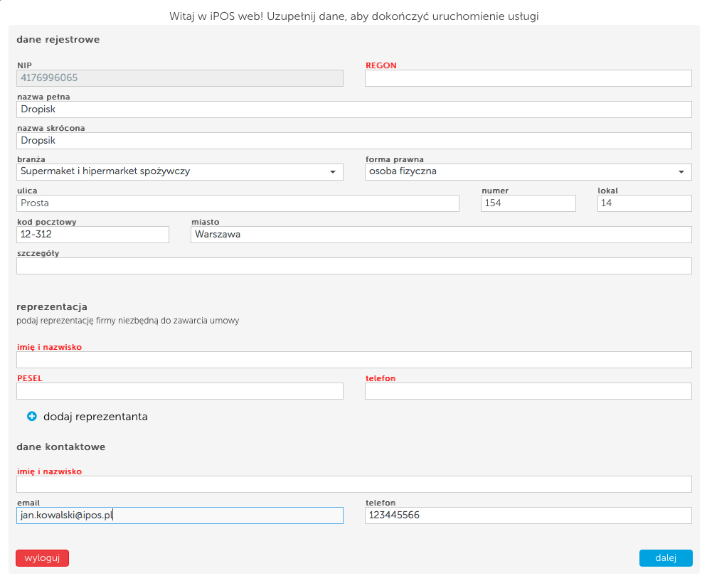Click the dane kontaktowe imię i nazwisko field
707x588 pixels.
coord(354,484)
